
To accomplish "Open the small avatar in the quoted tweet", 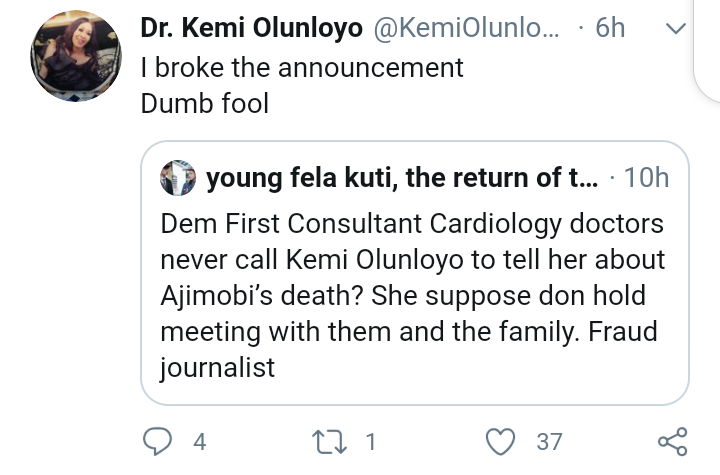I will 180,178.
